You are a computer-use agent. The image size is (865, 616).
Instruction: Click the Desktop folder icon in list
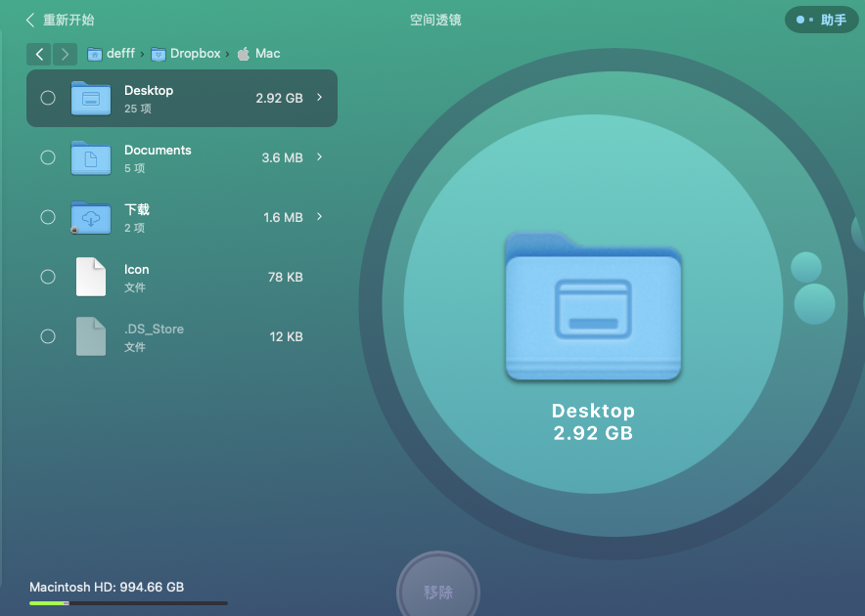click(91, 99)
